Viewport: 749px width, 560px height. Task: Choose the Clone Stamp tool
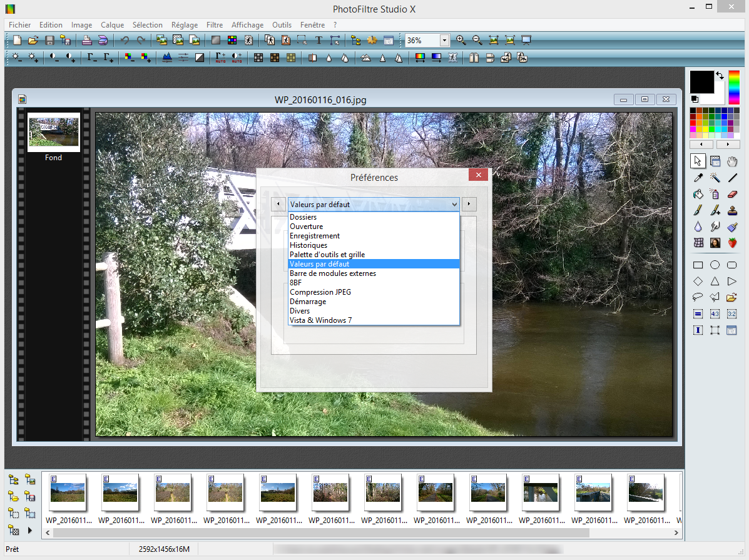(x=732, y=210)
